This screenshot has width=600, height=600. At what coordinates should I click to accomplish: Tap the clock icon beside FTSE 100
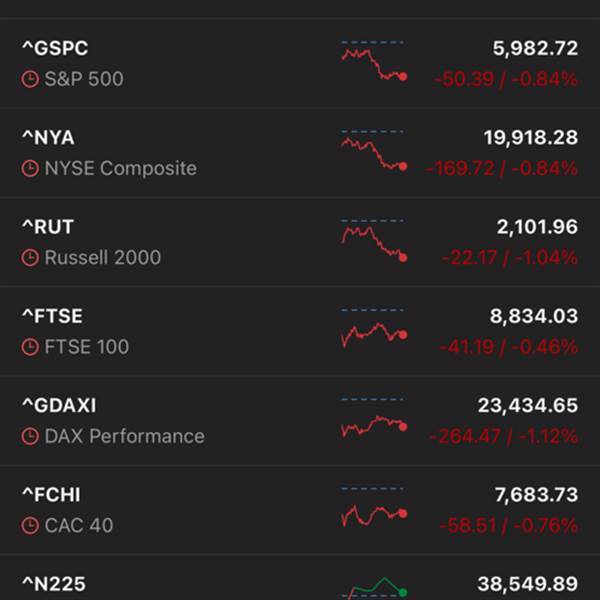(x=30, y=347)
